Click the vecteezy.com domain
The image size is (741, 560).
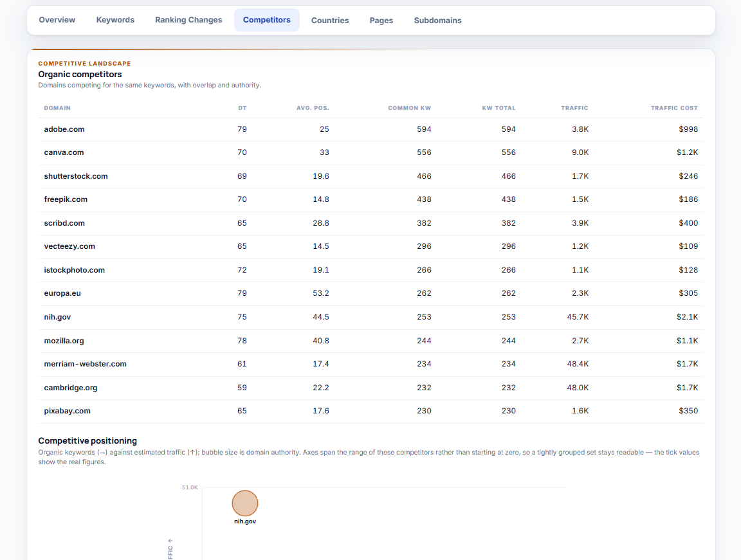[69, 246]
